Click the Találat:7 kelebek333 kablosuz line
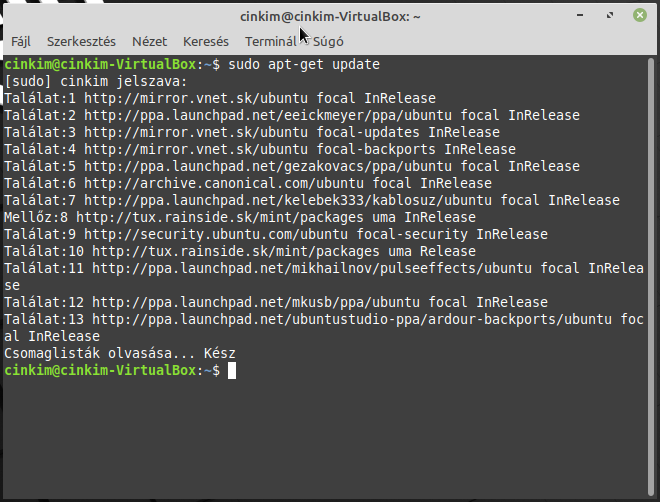 (312, 200)
